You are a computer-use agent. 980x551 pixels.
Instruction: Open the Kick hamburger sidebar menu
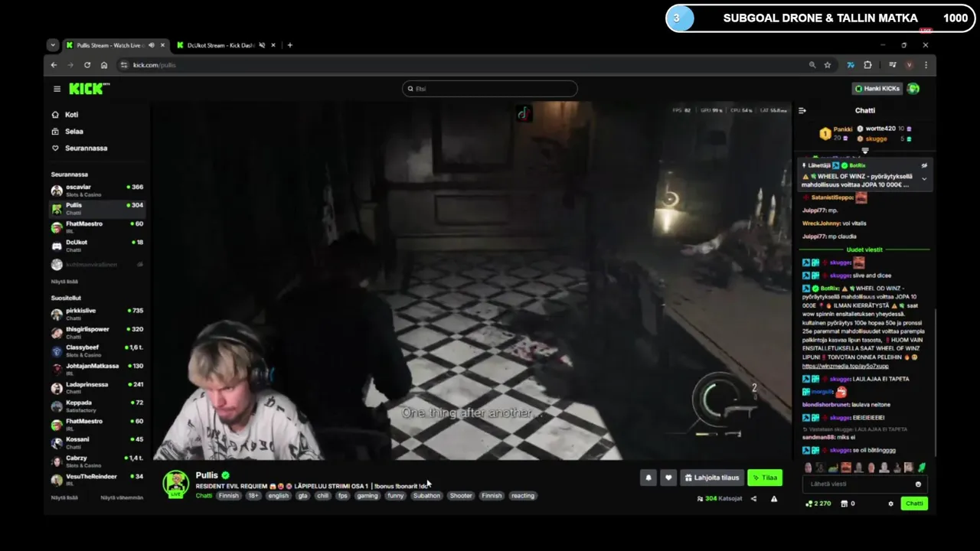(57, 89)
